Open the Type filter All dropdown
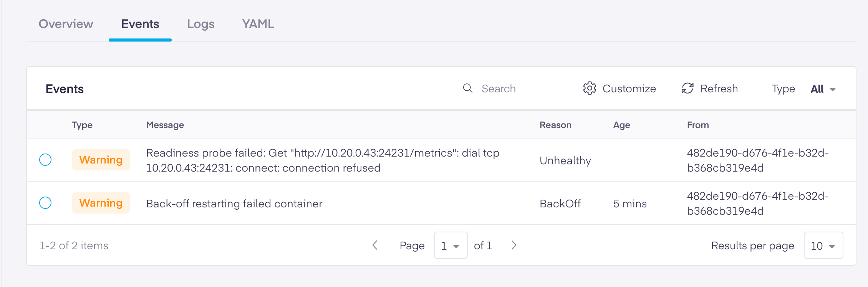Viewport: 868px width, 287px height. click(x=823, y=89)
